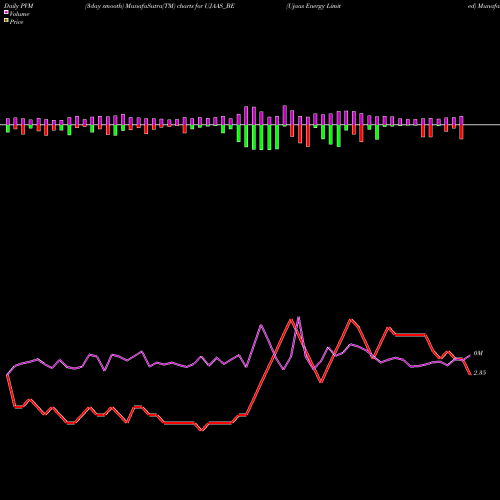Click the 'Daily PVM' title text
The image size is (500, 500).
pos(19,6)
